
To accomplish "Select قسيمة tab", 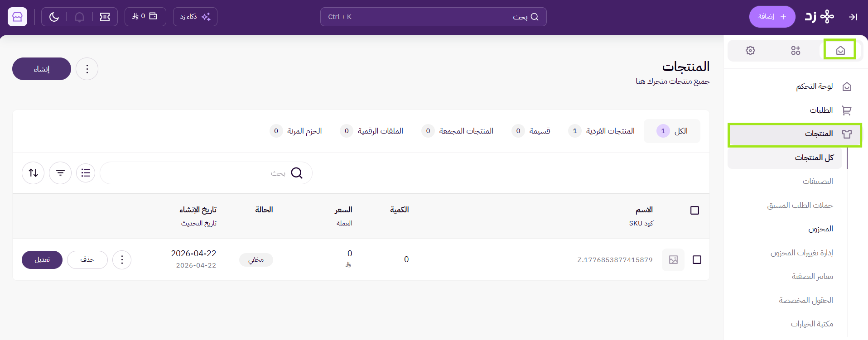I will (x=531, y=131).
